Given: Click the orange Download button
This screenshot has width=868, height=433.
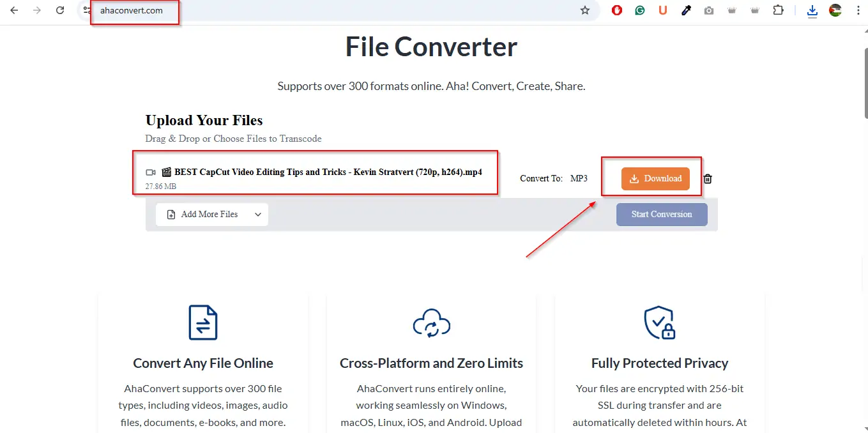Looking at the screenshot, I should tap(655, 179).
